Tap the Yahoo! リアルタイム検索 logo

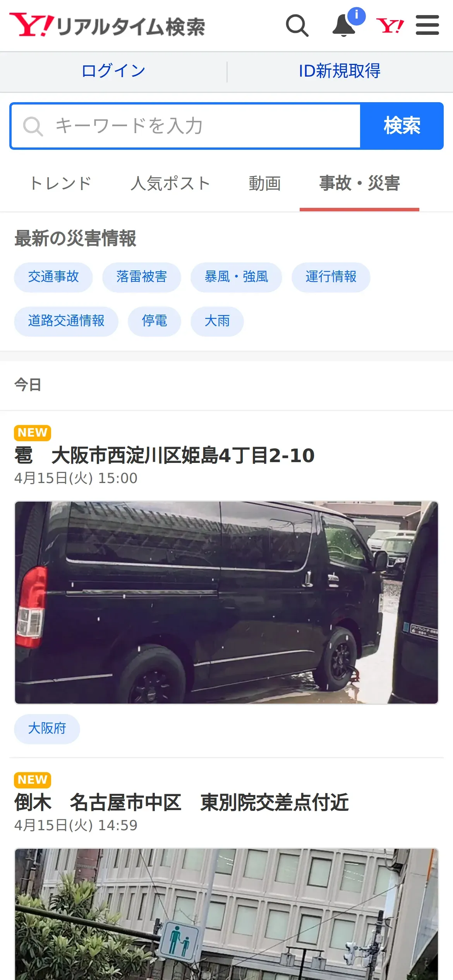(x=107, y=25)
